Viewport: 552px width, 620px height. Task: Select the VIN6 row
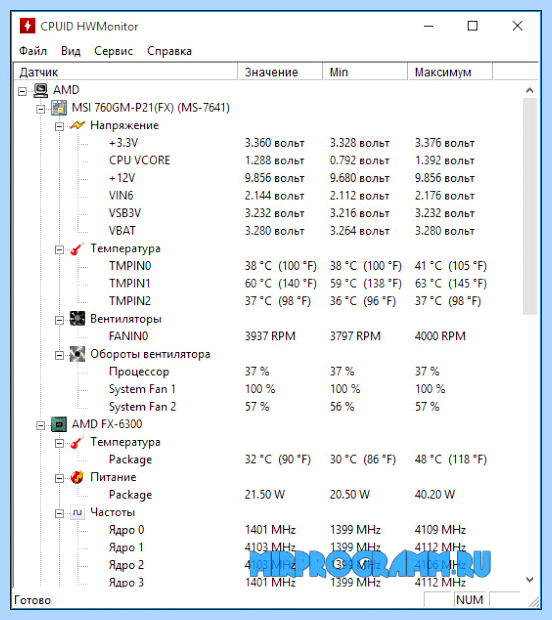[121, 196]
